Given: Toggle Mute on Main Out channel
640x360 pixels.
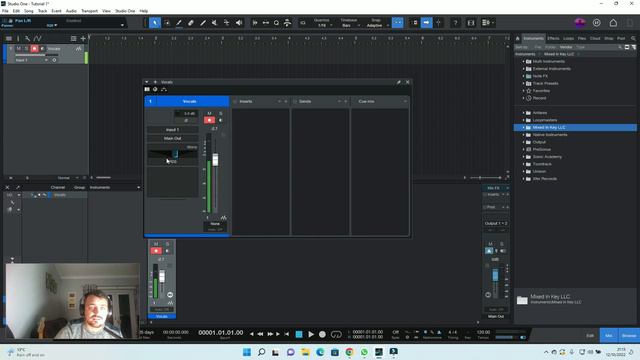Looking at the screenshot, I should [490, 244].
